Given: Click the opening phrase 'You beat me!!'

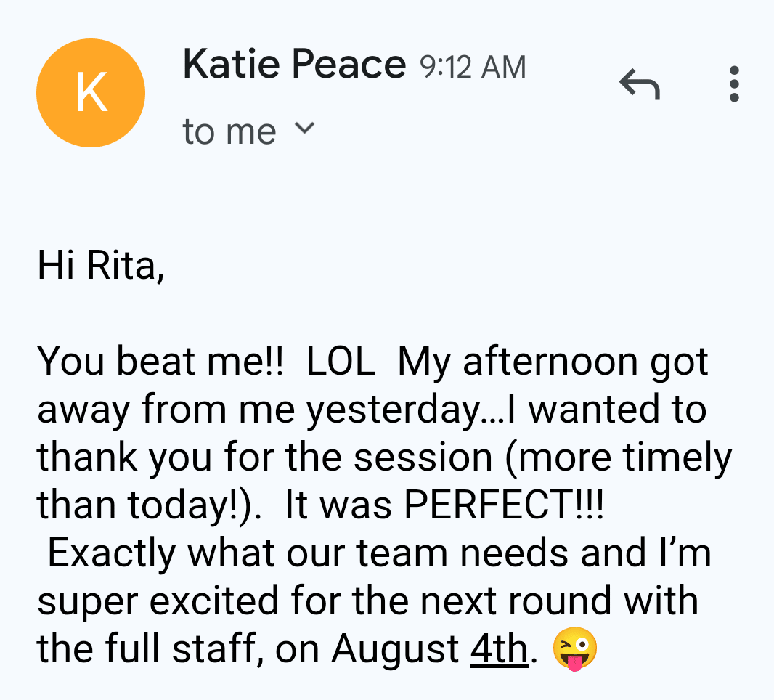Looking at the screenshot, I should 160,362.
